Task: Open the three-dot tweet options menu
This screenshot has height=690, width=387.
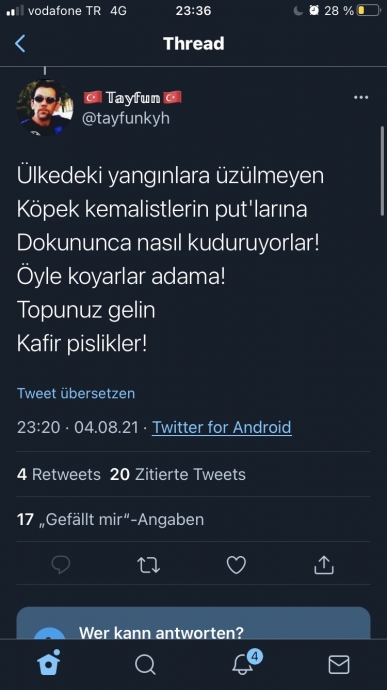Action: point(361,97)
